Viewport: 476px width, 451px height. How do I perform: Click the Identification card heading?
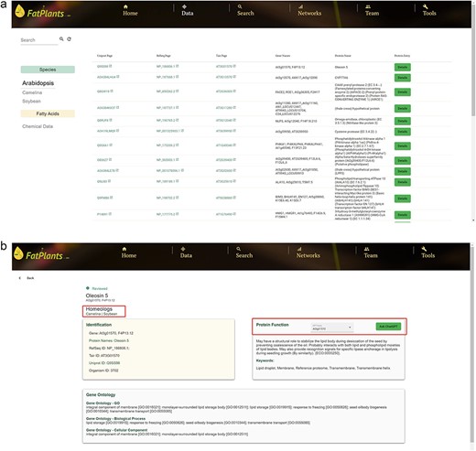tap(99, 325)
